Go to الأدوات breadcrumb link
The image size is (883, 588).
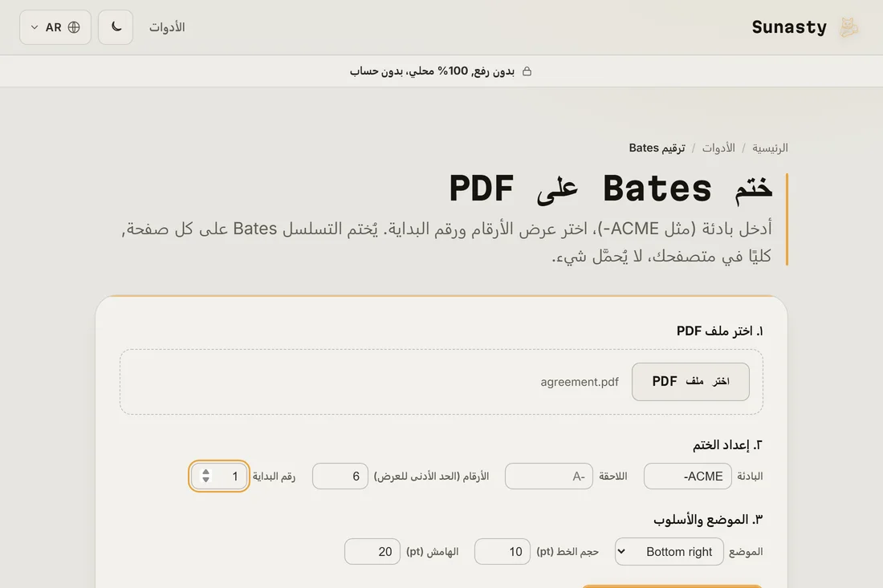point(718,148)
